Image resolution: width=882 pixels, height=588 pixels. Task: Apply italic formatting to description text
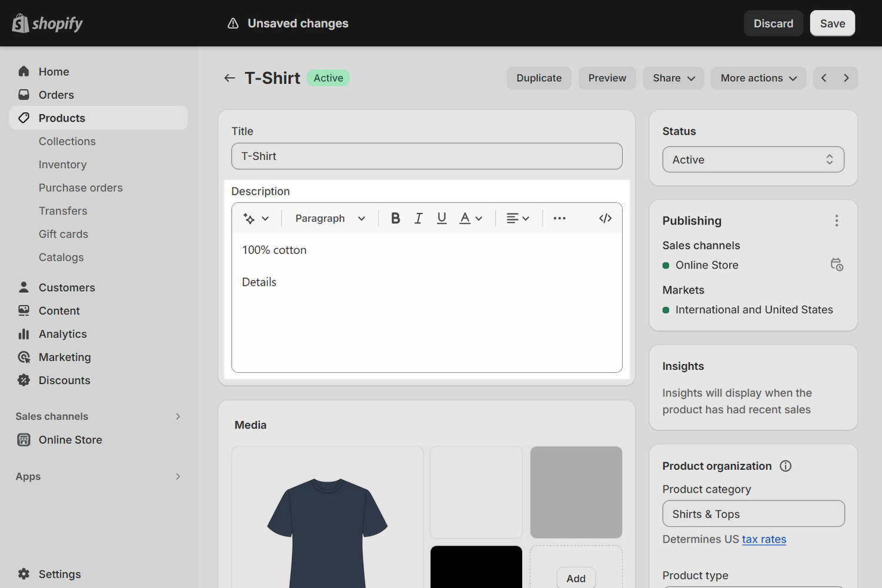coord(418,218)
